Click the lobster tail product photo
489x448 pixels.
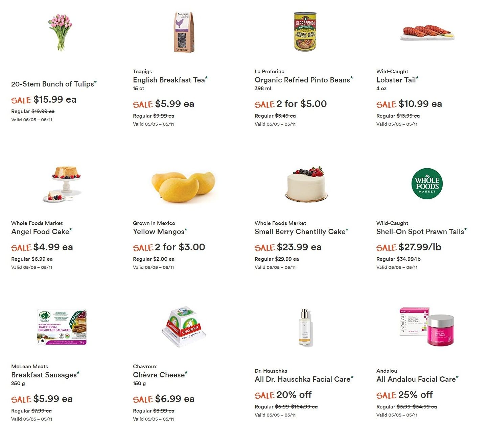[x=427, y=32]
